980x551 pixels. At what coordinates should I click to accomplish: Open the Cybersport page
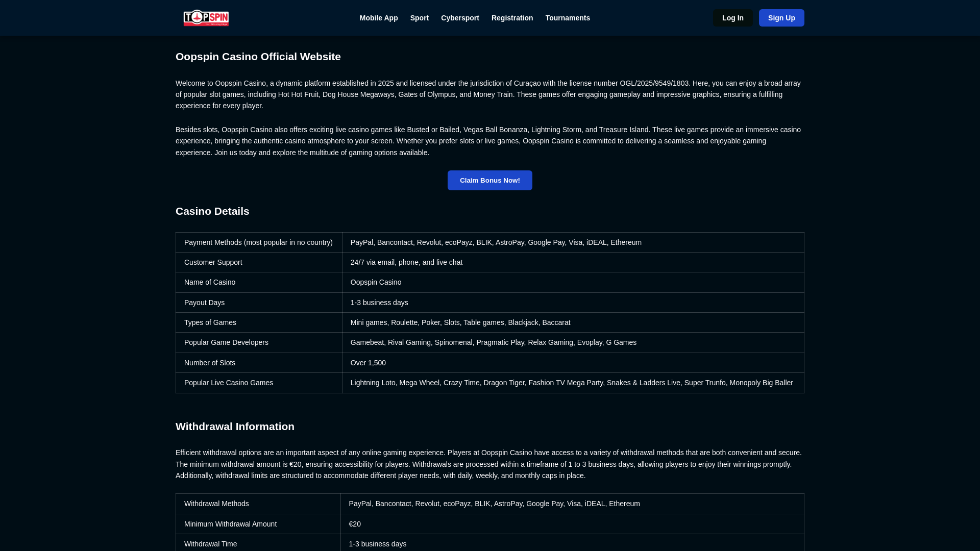click(x=460, y=18)
